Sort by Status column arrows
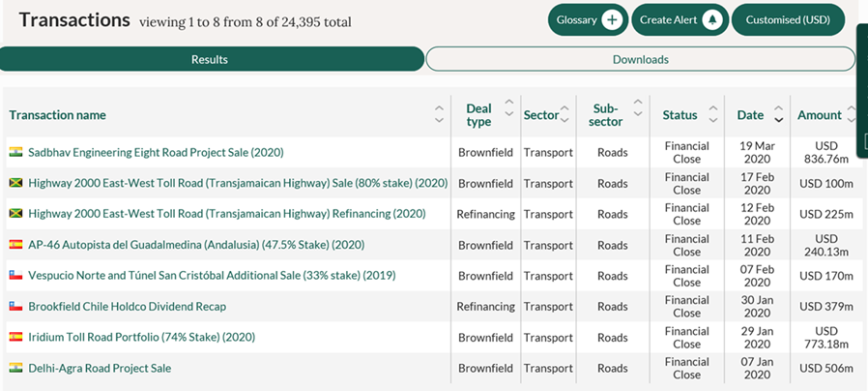 coord(713,114)
